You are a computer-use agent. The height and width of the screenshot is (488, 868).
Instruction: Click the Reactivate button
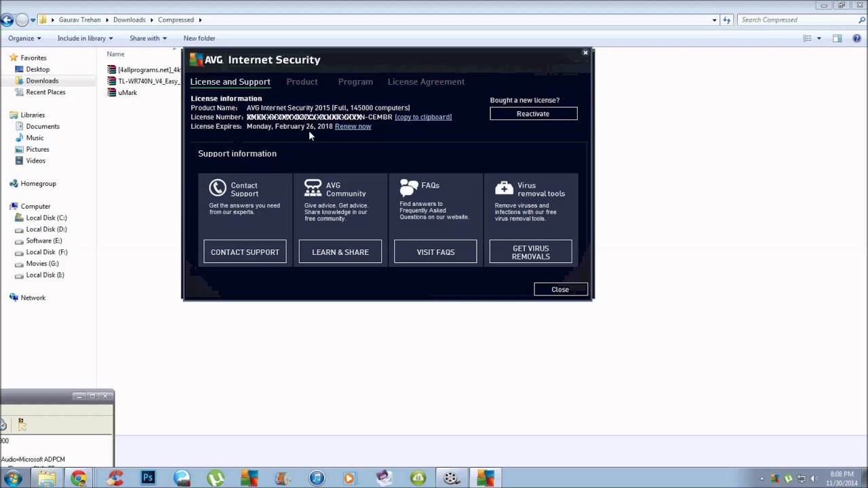[533, 114]
